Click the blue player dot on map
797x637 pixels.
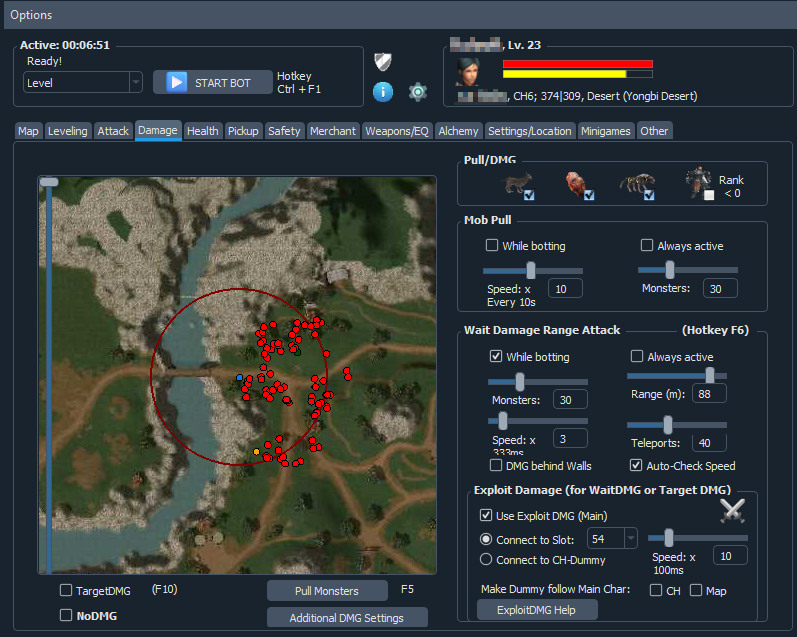click(x=239, y=377)
